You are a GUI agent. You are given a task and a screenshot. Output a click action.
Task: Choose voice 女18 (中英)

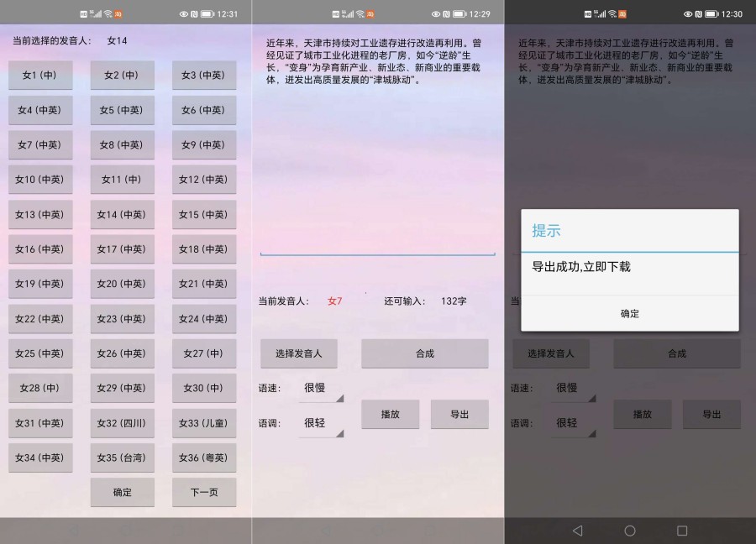pyautogui.click(x=204, y=249)
